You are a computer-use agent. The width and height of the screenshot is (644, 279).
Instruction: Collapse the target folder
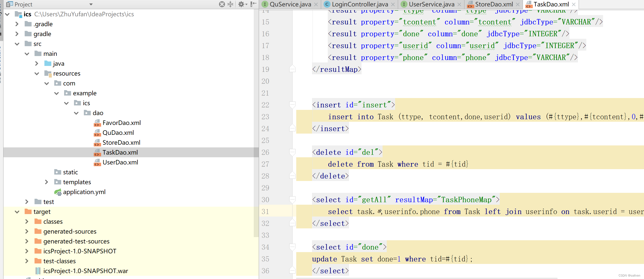click(x=17, y=212)
